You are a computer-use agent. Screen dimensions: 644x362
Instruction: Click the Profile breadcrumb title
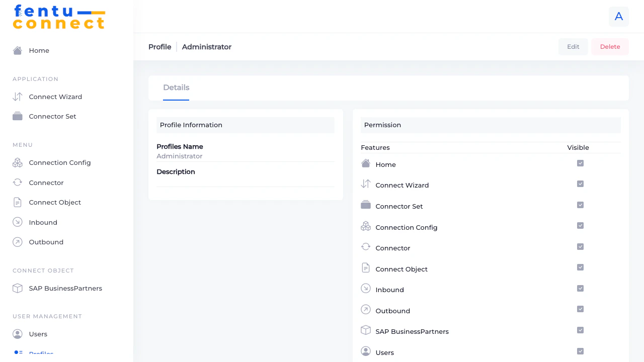(160, 47)
